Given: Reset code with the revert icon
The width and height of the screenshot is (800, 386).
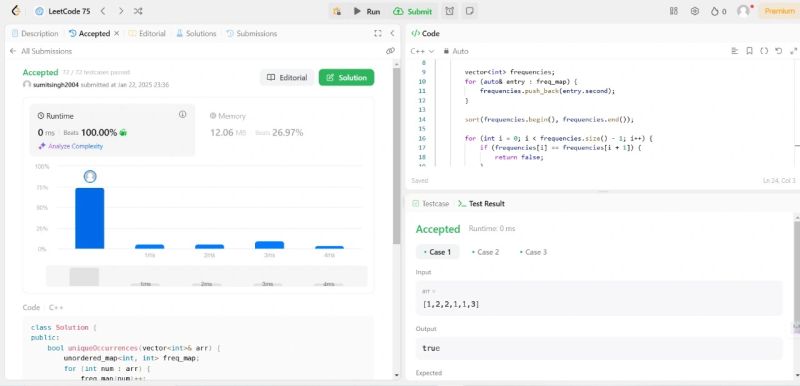Looking at the screenshot, I should [x=778, y=51].
